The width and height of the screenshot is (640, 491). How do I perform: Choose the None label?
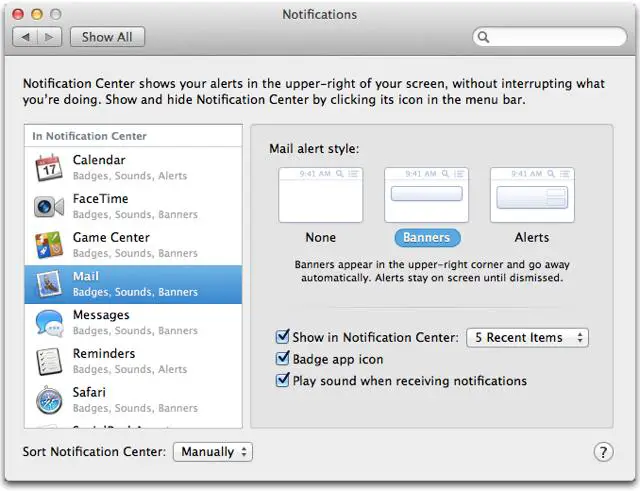click(x=321, y=238)
